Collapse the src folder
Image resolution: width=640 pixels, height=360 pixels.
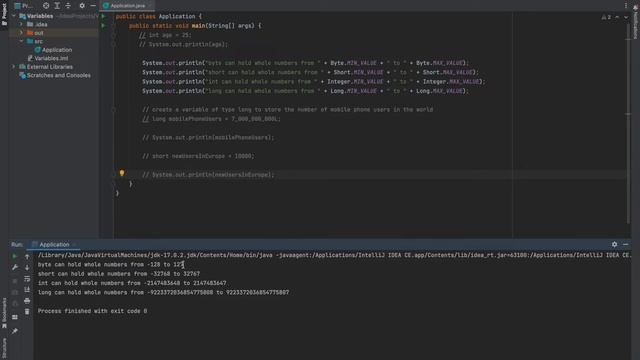click(21, 41)
